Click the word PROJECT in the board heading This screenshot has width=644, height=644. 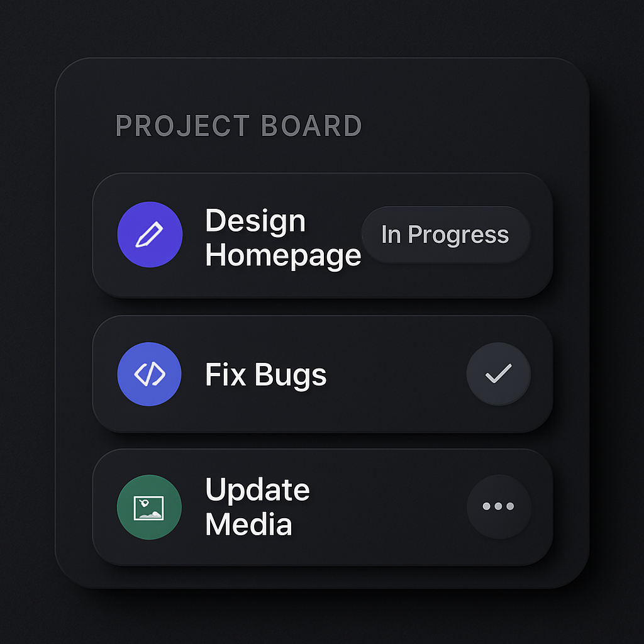point(179,126)
